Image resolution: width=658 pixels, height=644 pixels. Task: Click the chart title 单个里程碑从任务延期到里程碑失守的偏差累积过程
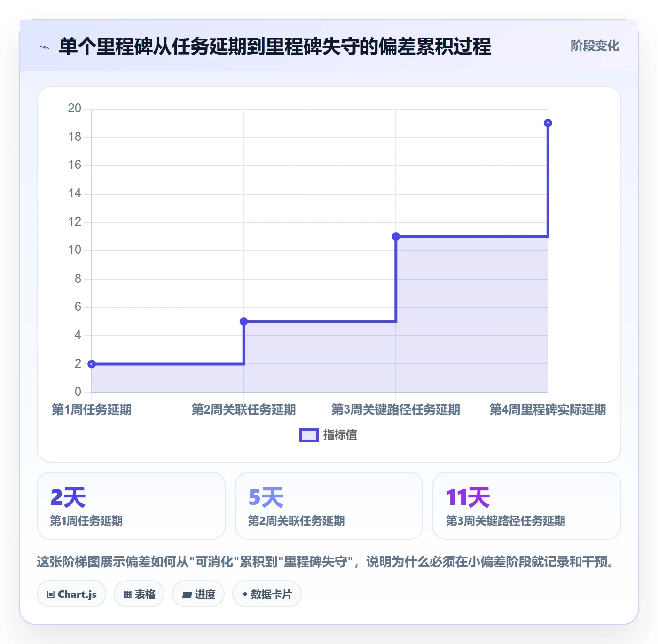coord(275,47)
